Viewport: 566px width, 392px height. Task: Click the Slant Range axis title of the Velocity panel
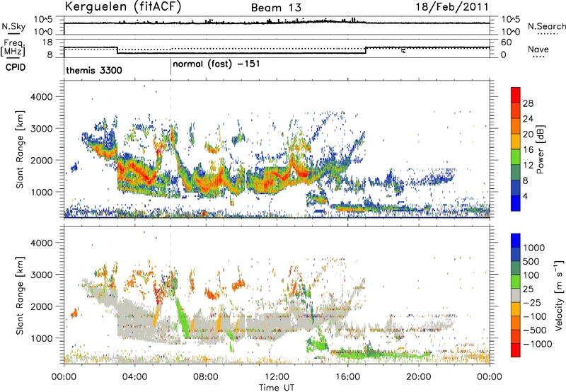pos(20,296)
